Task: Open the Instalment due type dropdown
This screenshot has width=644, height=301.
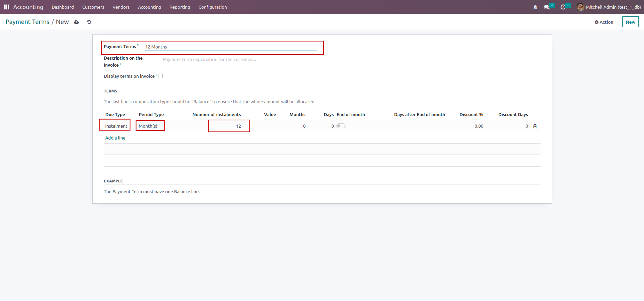Action: [116, 126]
